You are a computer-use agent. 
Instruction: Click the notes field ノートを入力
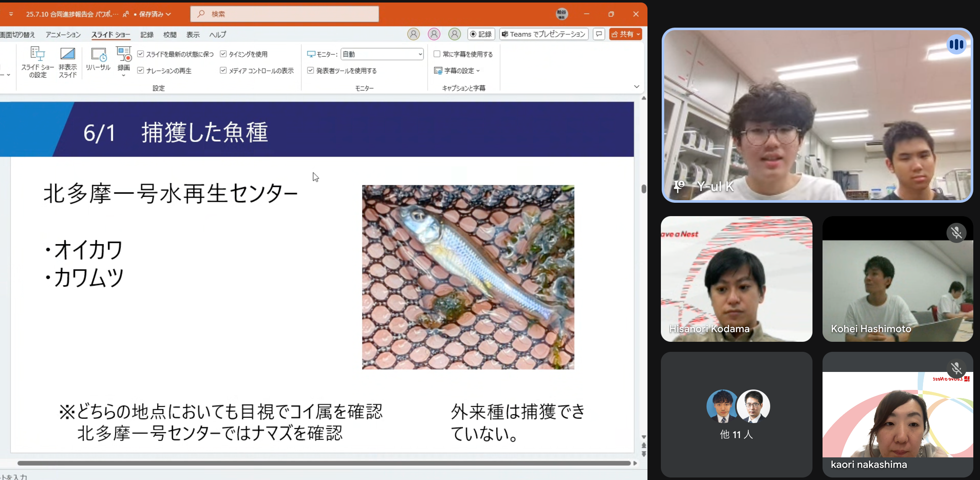pyautogui.click(x=14, y=477)
